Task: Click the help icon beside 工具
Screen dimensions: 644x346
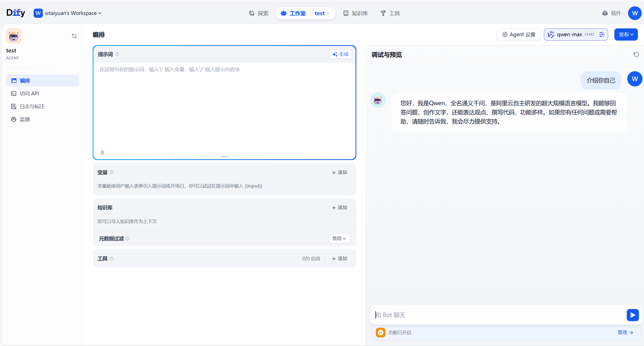Action: (x=112, y=259)
